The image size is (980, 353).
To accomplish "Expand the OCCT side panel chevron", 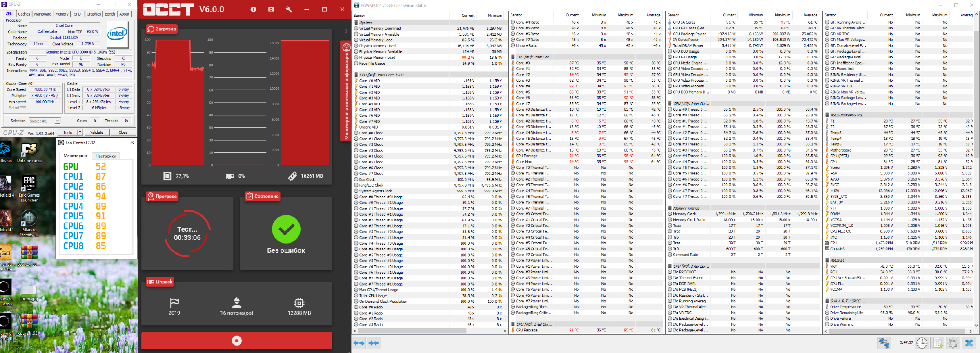I will click(x=346, y=31).
